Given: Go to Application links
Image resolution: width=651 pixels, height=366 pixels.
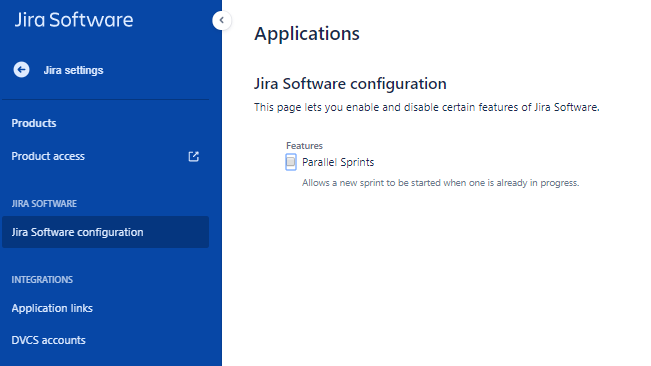Looking at the screenshot, I should pos(52,308).
